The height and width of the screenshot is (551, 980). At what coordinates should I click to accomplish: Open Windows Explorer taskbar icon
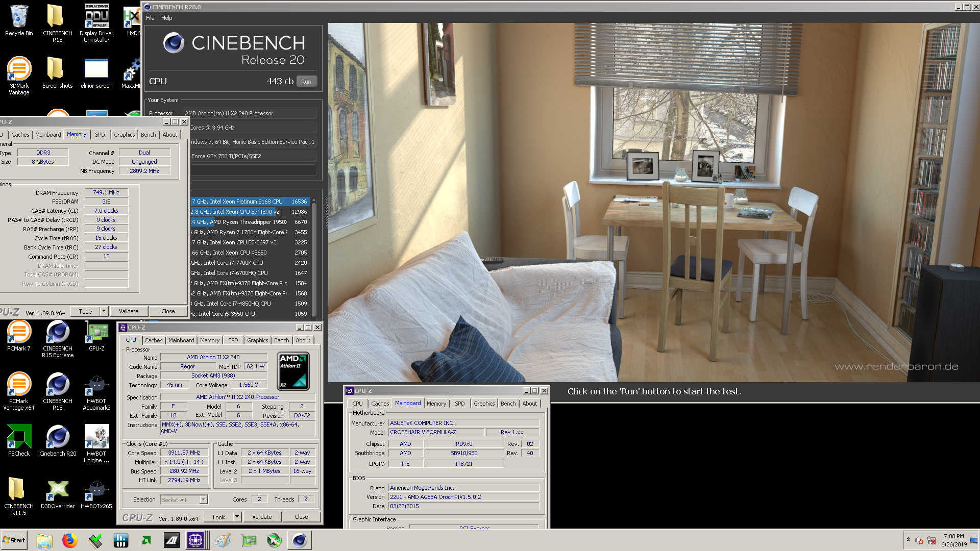[44, 540]
